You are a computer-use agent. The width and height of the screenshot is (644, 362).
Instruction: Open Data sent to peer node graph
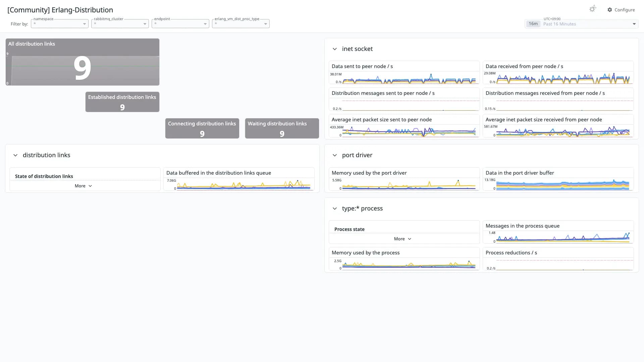click(404, 72)
